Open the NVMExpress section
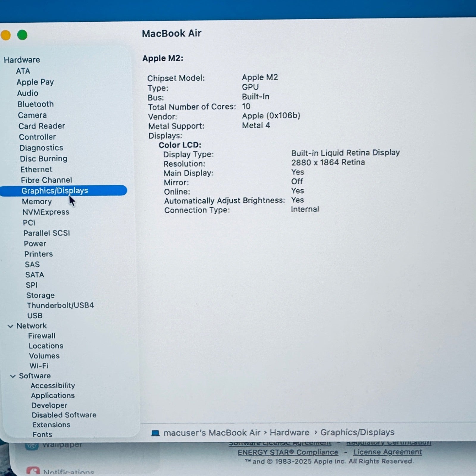 click(46, 212)
